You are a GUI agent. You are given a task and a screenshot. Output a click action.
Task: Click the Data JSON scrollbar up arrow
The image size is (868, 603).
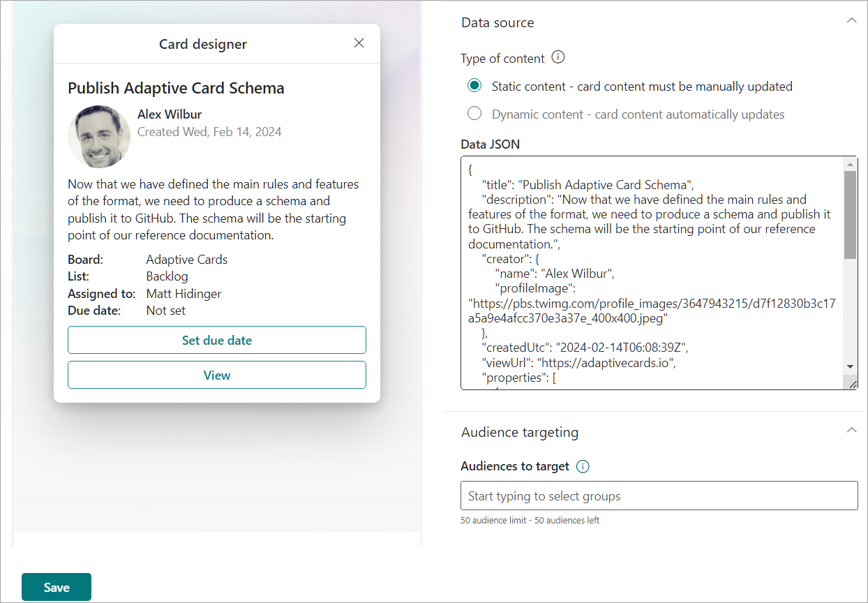(x=851, y=164)
